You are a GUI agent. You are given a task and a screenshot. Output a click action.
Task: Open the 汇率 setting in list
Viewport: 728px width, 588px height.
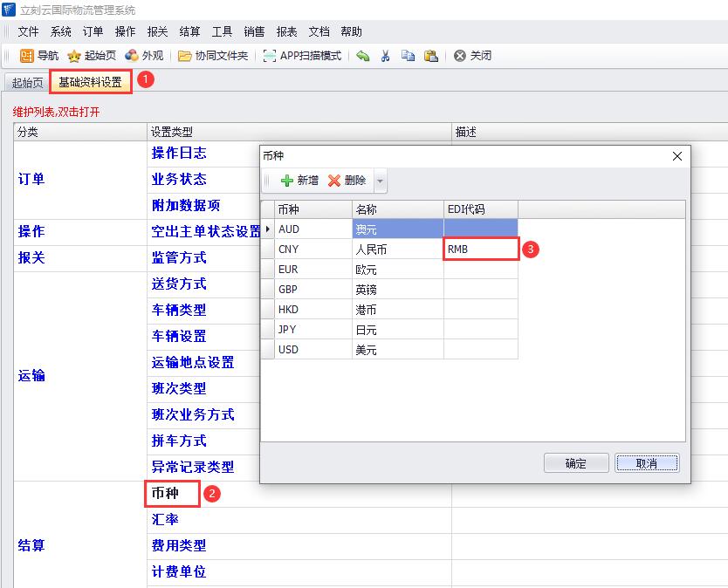(165, 520)
